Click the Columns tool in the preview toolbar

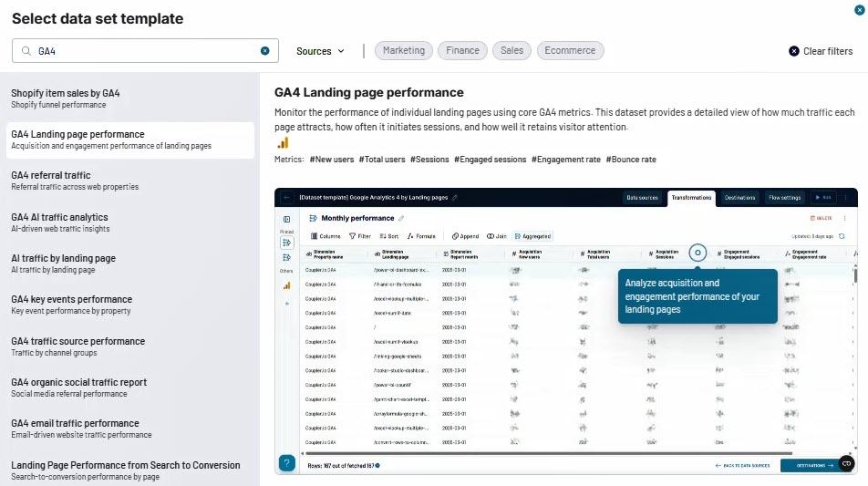pos(325,236)
